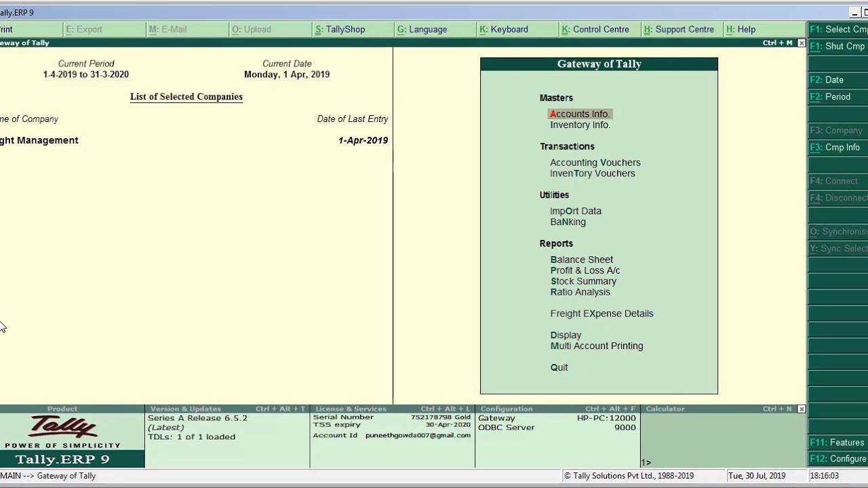The width and height of the screenshot is (868, 488).
Task: Select Quit in Gateway of Tally
Action: click(559, 367)
